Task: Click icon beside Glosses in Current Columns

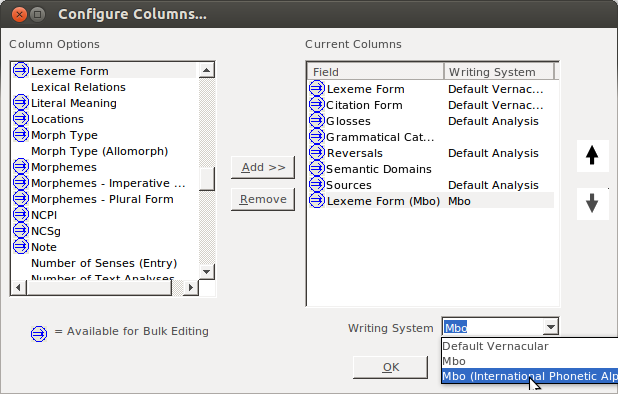Action: click(316, 121)
